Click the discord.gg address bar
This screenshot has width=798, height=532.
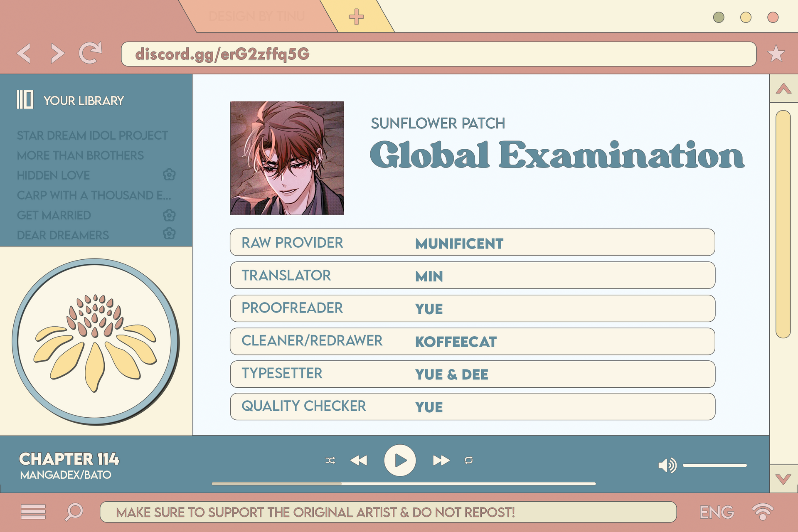438,54
